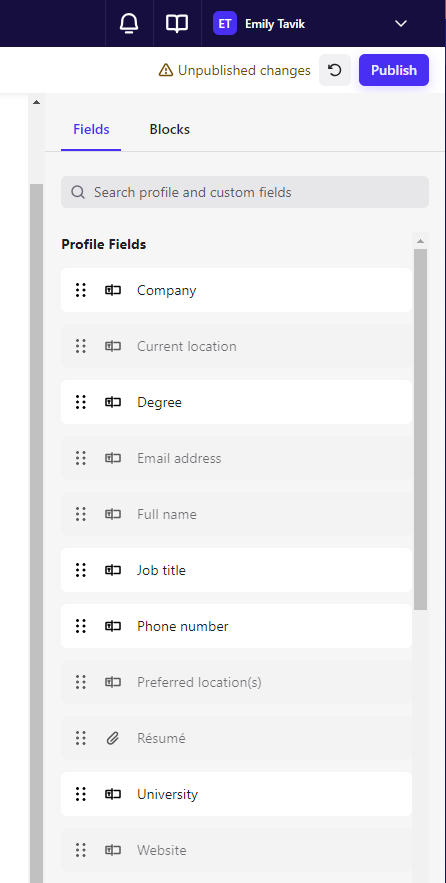Click the ET user avatar
The image size is (446, 883).
225,24
